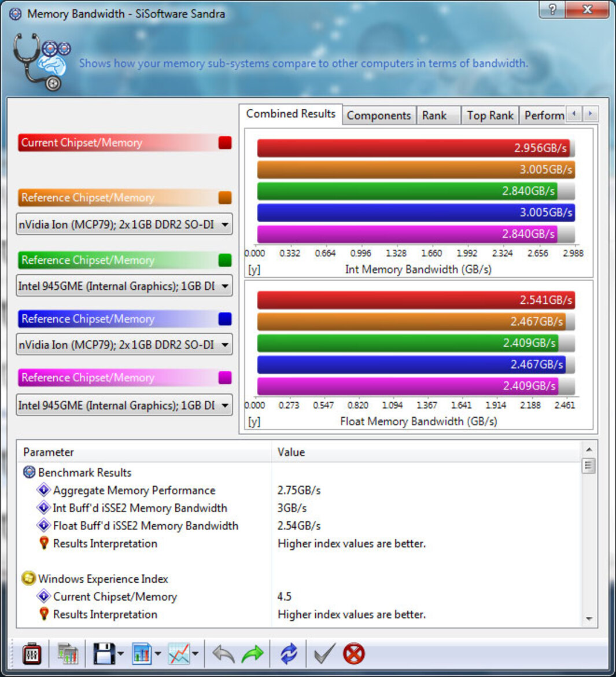Click the red 2.956GB/s Int bandwidth bar
The image size is (616, 677).
pyautogui.click(x=414, y=148)
